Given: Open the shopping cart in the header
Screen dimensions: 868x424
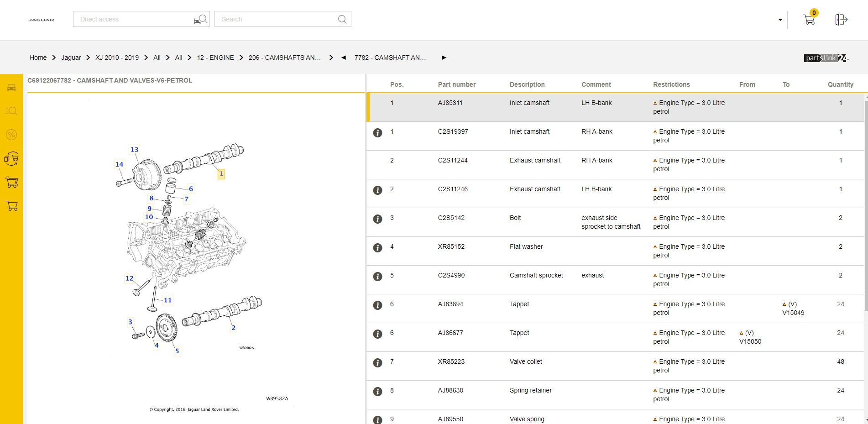Looking at the screenshot, I should click(x=809, y=20).
